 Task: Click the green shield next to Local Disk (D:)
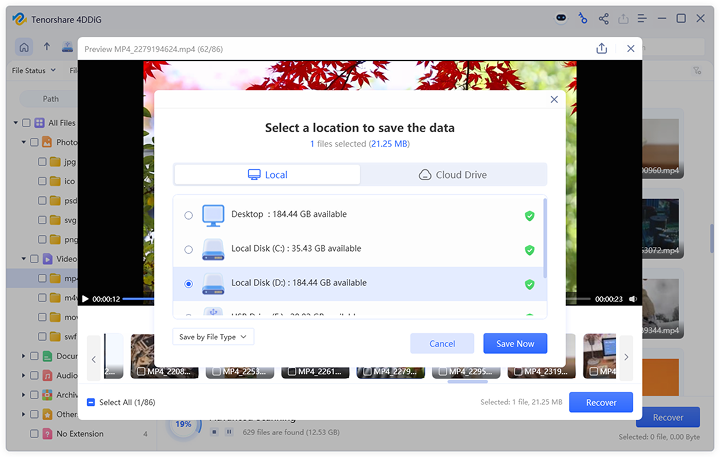(x=529, y=284)
